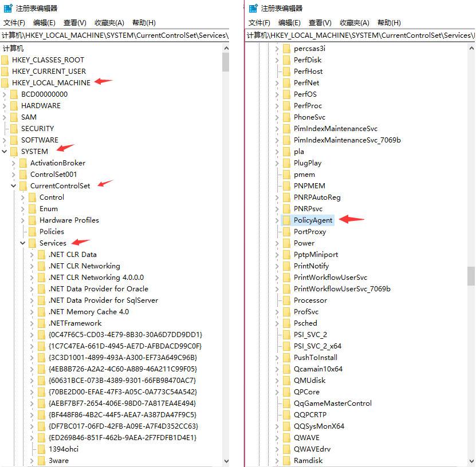Click the folder icon beside Services key
Viewport: 476px width, 467px height.
[33, 243]
